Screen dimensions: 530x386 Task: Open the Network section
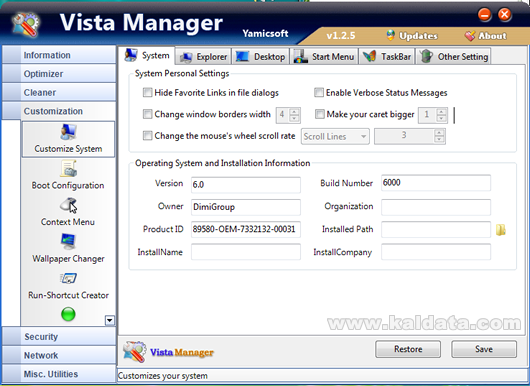[x=59, y=355]
